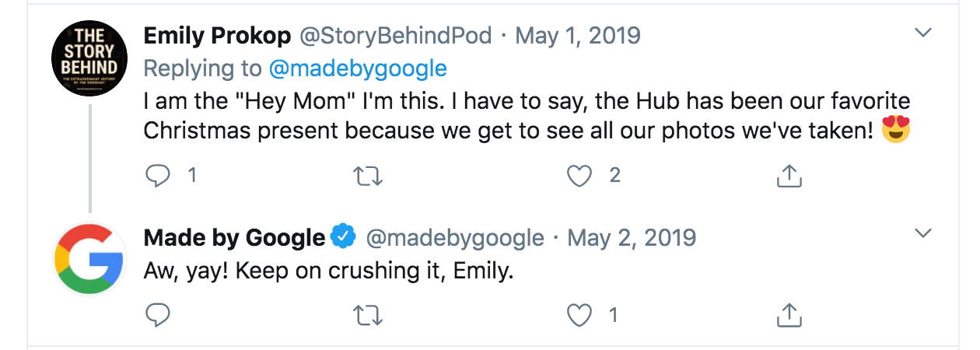Reply to Emily Prokop's tweet
The image size is (980, 350).
(158, 176)
